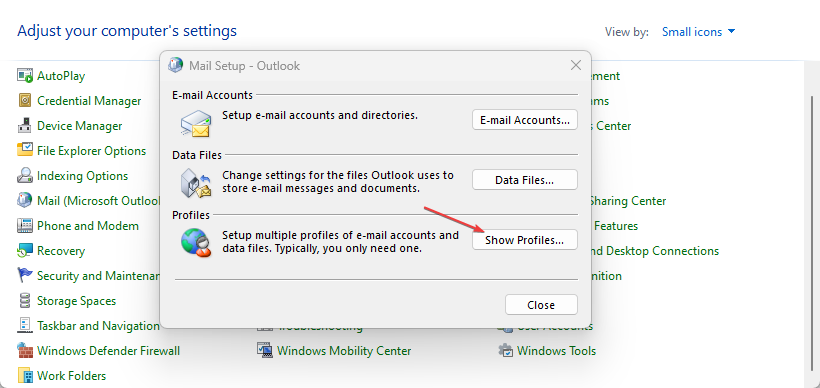The image size is (820, 388).
Task: Click the Sharing Center link behind dialog
Action: point(628,201)
